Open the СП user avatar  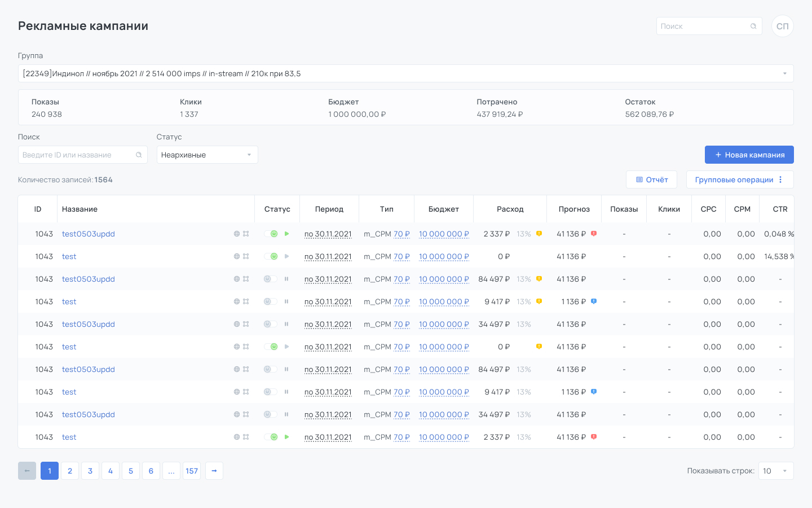783,26
